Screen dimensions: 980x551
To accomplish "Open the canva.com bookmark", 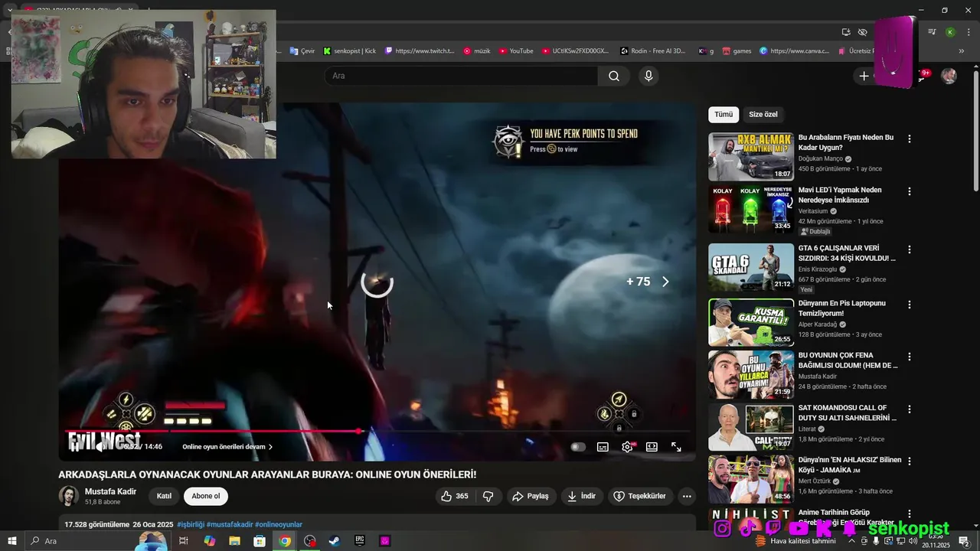I will 794,51.
